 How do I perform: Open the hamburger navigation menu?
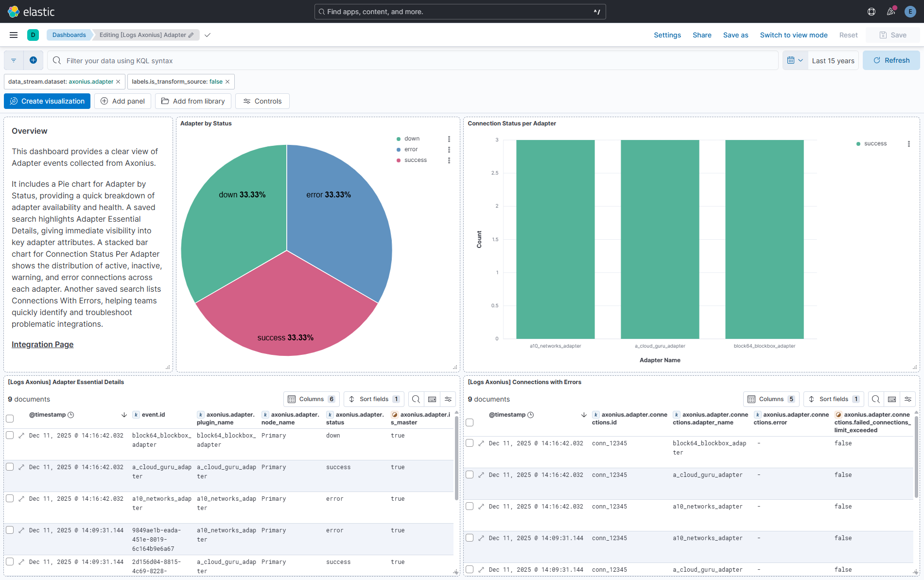(14, 35)
